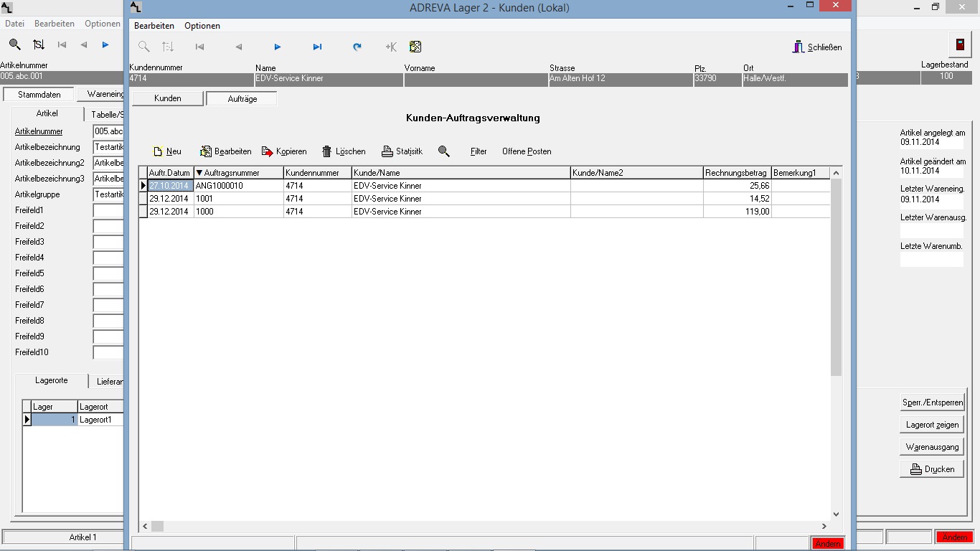Go to first customer record

pyautogui.click(x=200, y=47)
